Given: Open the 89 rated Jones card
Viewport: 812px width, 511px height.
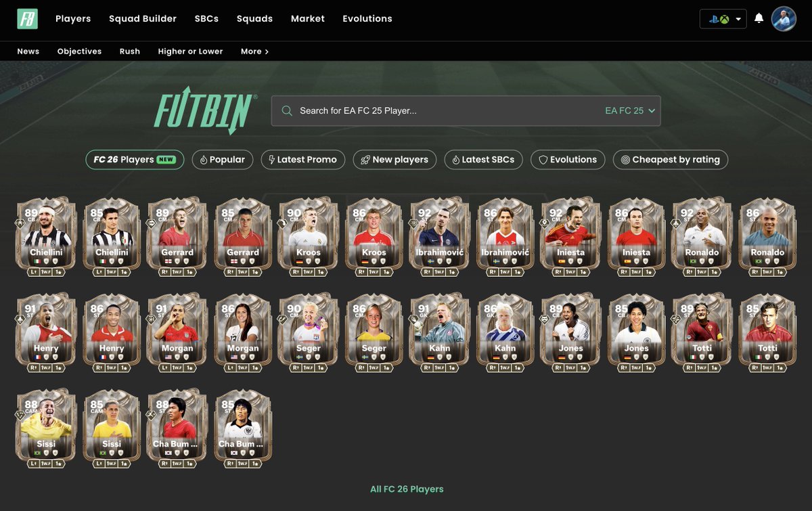Looking at the screenshot, I should point(571,333).
